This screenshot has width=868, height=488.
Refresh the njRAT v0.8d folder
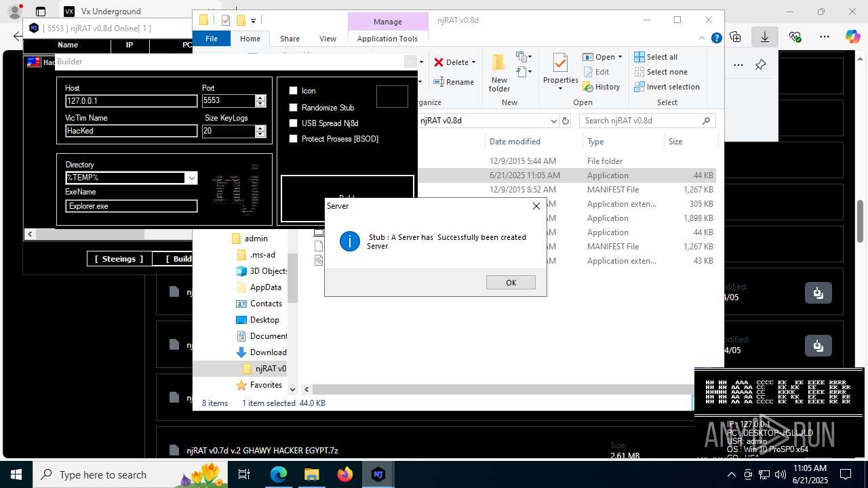(566, 121)
